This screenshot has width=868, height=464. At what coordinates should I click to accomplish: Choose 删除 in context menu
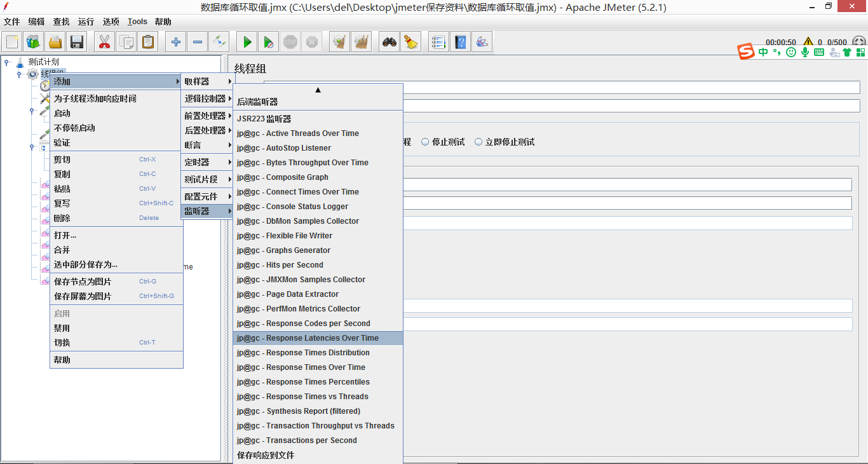(116, 218)
